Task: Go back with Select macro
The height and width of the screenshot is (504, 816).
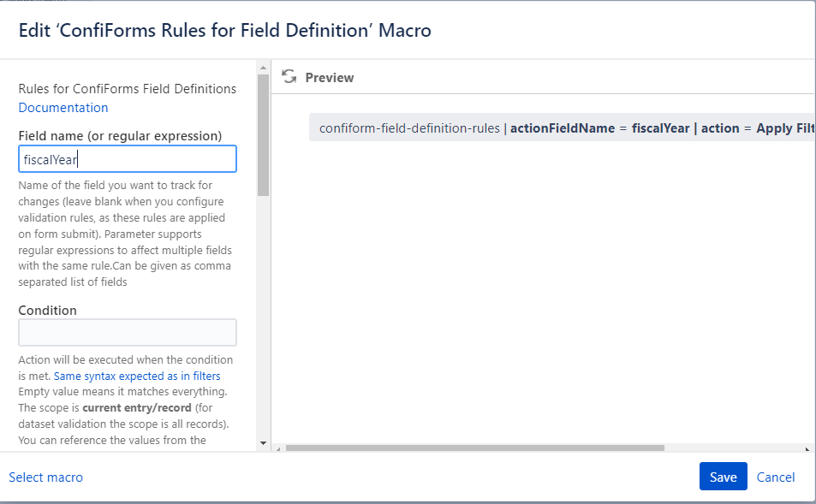Action: 45,477
